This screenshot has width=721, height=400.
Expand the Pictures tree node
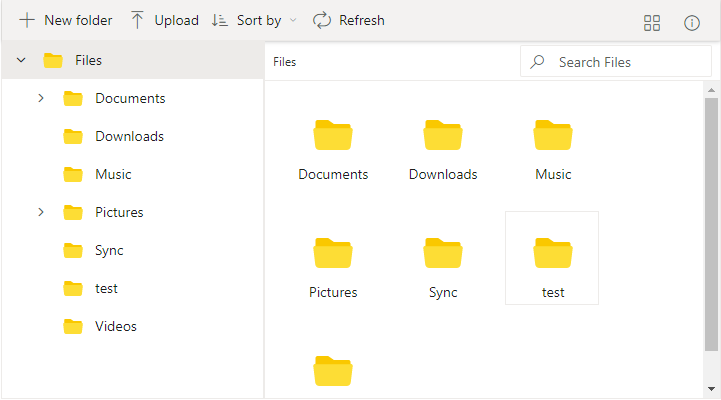point(41,212)
